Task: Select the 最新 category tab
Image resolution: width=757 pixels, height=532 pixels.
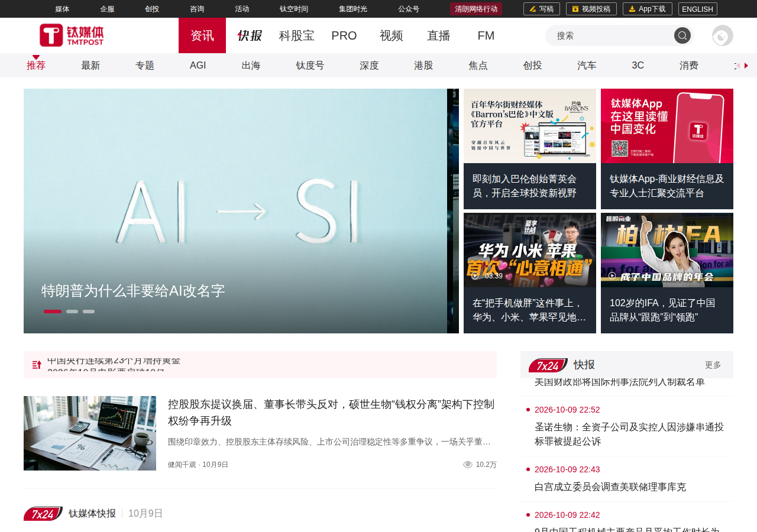Action: [x=90, y=66]
